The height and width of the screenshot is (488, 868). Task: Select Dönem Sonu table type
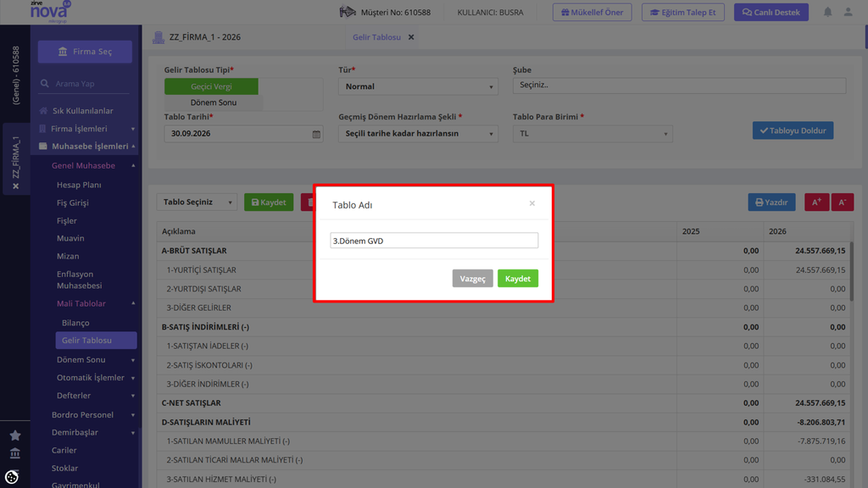pyautogui.click(x=213, y=103)
